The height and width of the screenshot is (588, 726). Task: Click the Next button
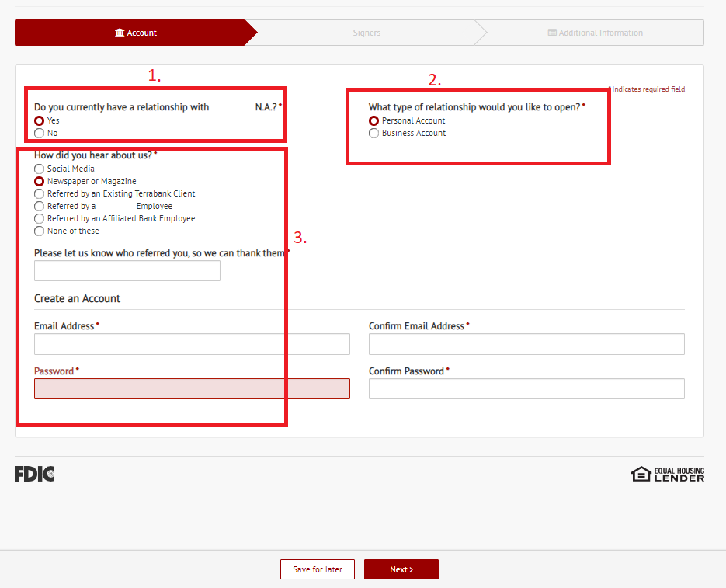click(x=401, y=569)
